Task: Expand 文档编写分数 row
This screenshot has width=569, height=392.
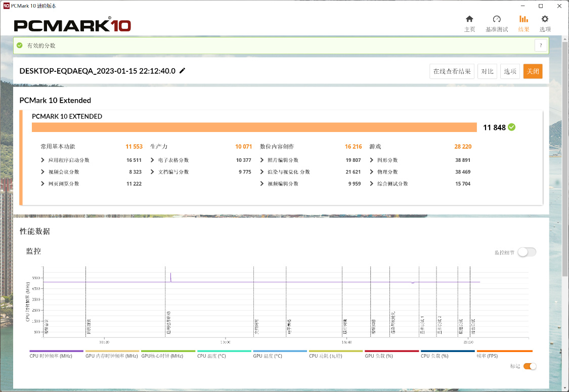Action: click(x=152, y=171)
